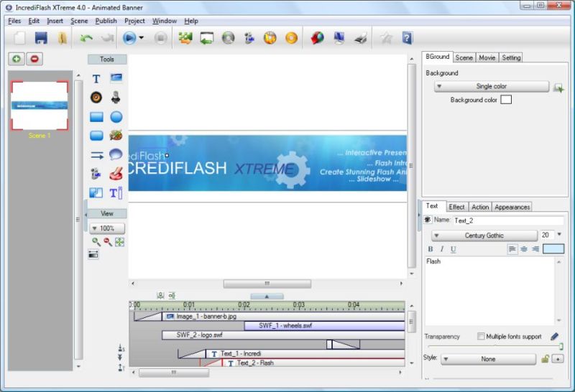Switch to the Effect tab
This screenshot has height=392, width=575.
[456, 207]
